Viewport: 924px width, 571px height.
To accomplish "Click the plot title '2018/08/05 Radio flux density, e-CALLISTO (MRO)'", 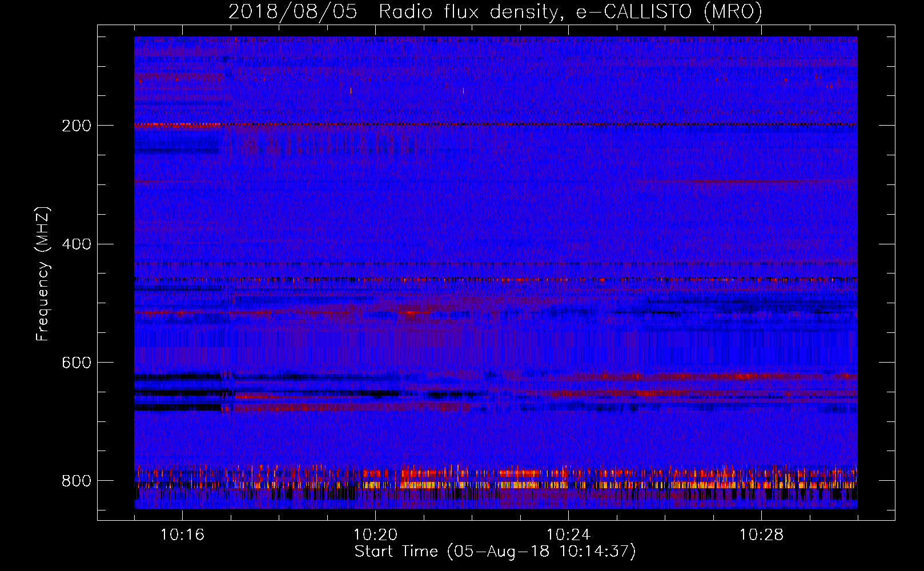I will [x=495, y=11].
